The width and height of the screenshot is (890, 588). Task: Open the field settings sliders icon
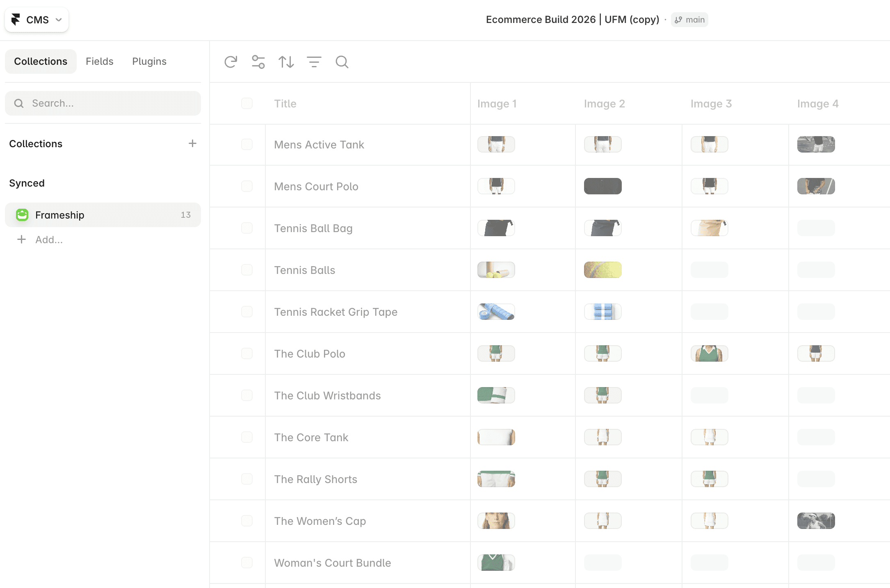pyautogui.click(x=258, y=62)
